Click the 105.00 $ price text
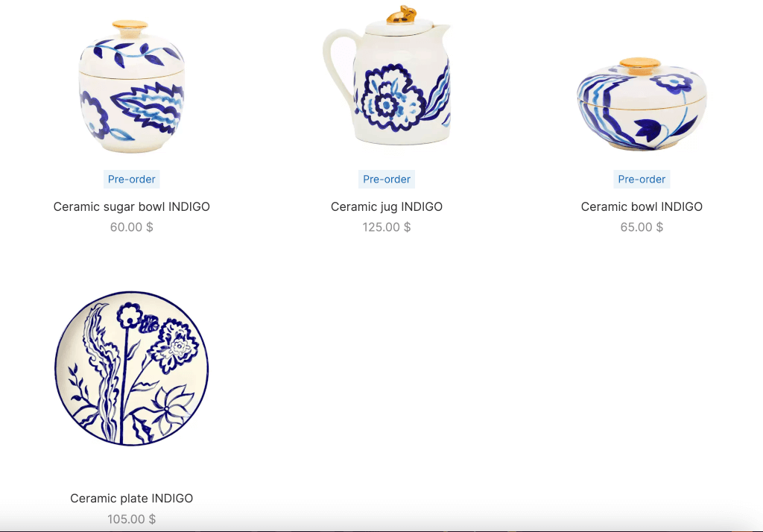The width and height of the screenshot is (763, 532). pos(131,519)
